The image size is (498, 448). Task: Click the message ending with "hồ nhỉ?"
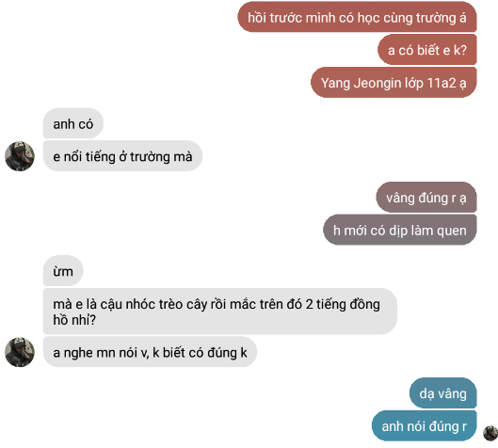220,312
